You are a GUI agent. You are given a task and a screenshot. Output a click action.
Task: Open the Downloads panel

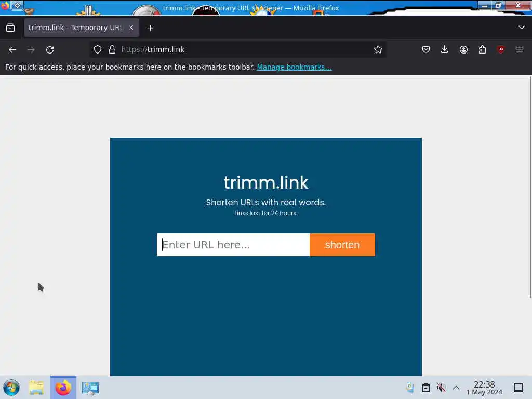[x=445, y=49]
